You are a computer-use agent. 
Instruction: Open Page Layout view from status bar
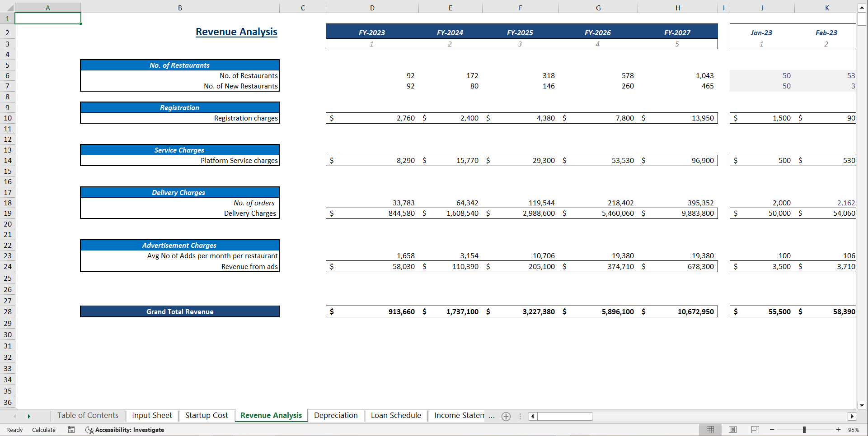point(732,430)
